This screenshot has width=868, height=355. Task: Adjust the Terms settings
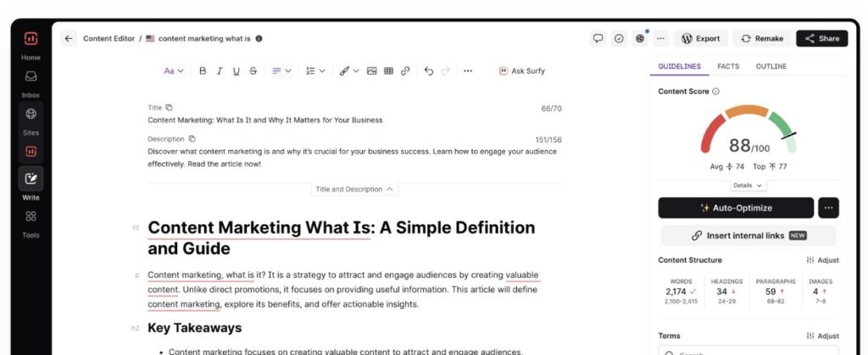pyautogui.click(x=822, y=336)
